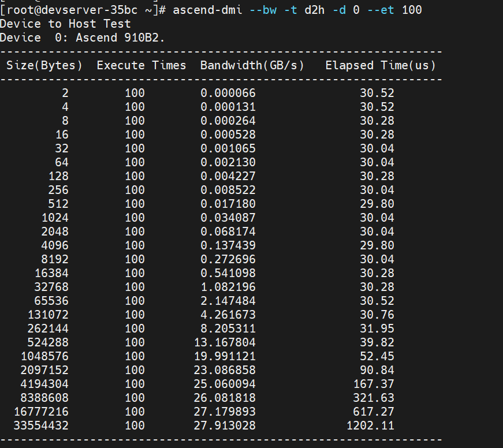Click bandwidth value 0.017180
The height and width of the screenshot is (448, 503).
pos(228,204)
